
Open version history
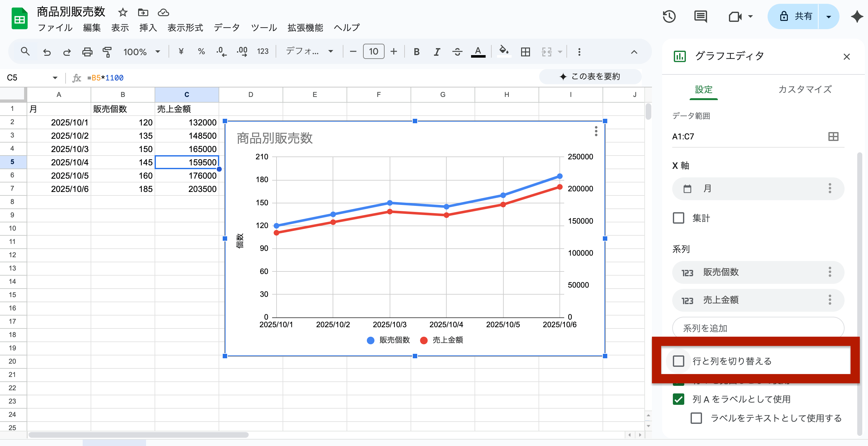669,16
